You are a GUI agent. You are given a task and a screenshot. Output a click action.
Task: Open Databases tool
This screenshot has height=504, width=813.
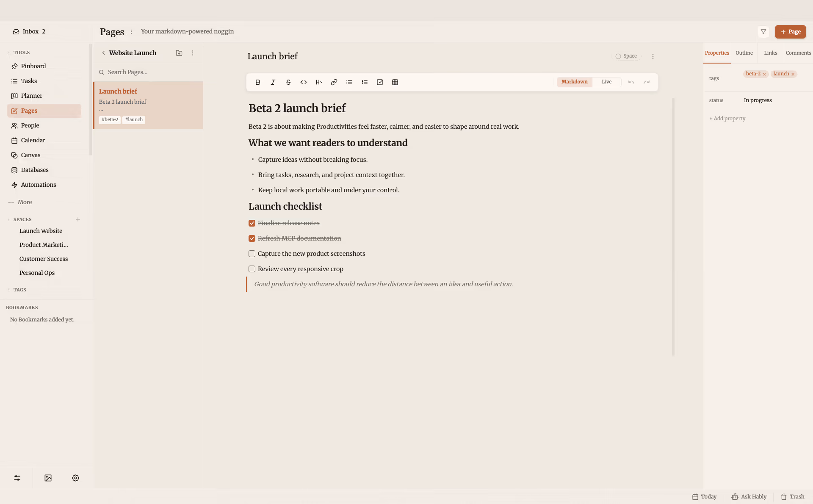[44, 170]
